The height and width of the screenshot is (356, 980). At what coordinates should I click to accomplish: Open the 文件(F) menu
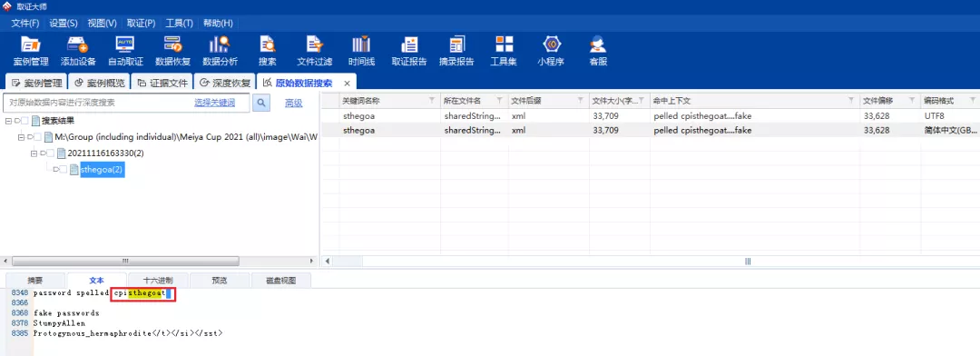pos(25,23)
